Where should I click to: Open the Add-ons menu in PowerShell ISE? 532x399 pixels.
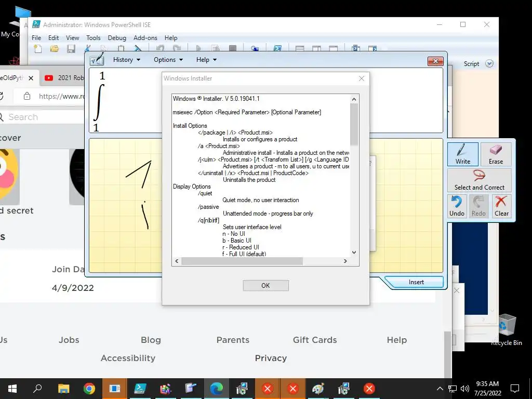pos(145,38)
